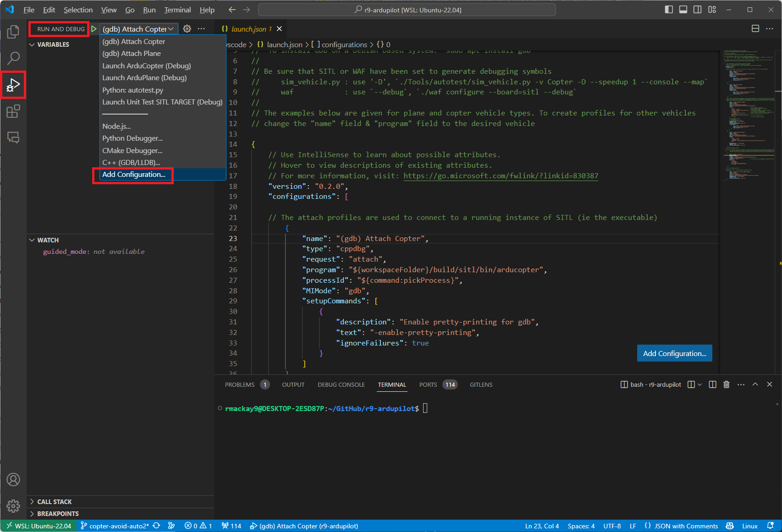Click the blue Add Configuration button
This screenshot has height=532, width=782.
674,353
